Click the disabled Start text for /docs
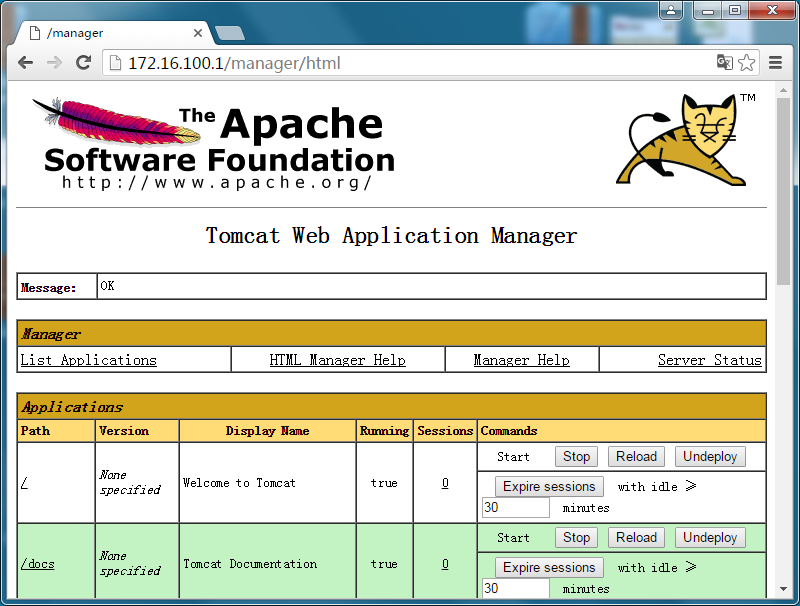The height and width of the screenshot is (606, 800). tap(513, 538)
